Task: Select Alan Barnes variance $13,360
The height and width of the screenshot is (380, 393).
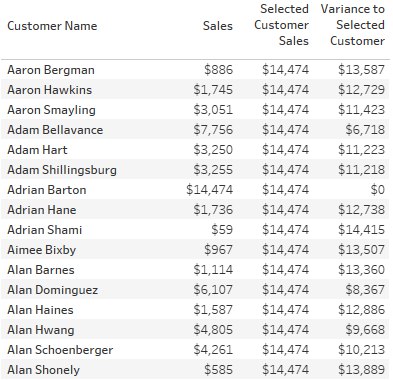Action: point(361,270)
